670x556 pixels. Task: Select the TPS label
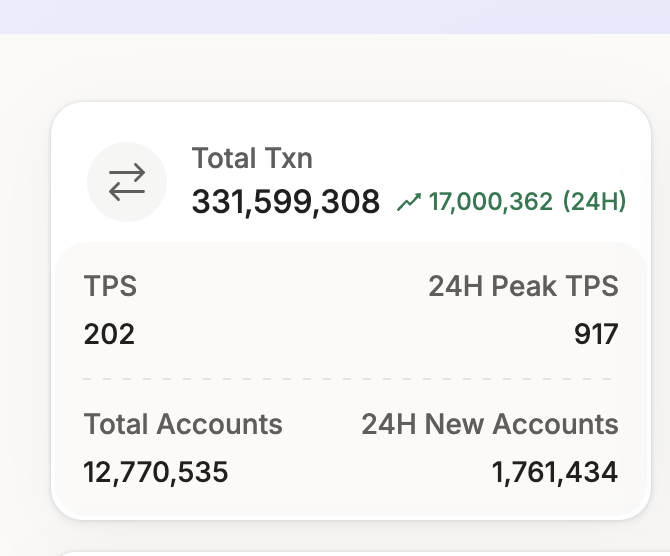pos(110,285)
